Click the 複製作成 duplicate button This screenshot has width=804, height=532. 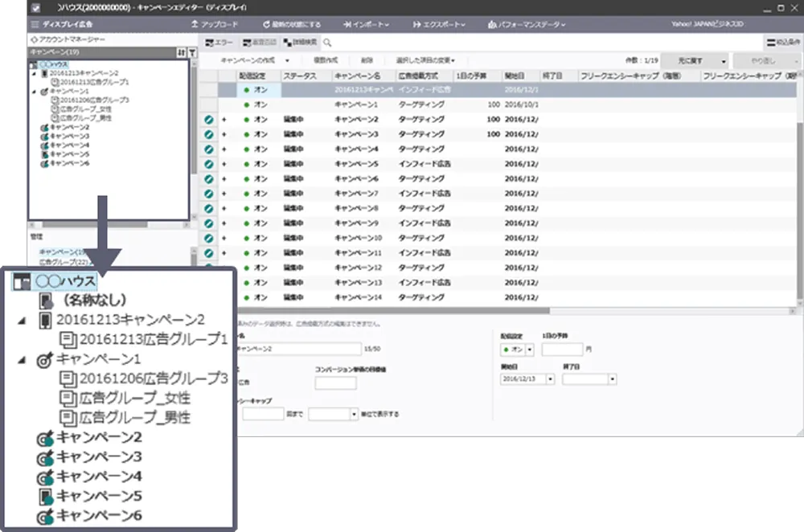[x=326, y=60]
